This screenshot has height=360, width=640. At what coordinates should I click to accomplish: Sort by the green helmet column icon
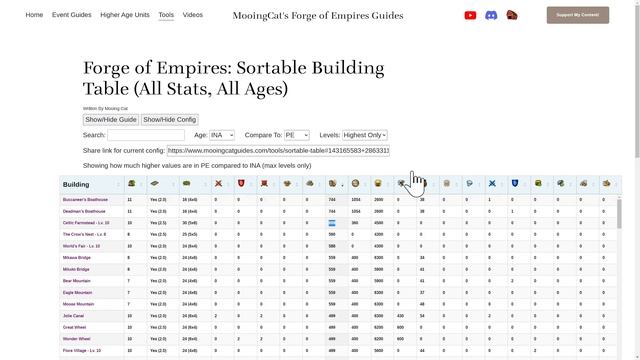tap(131, 184)
